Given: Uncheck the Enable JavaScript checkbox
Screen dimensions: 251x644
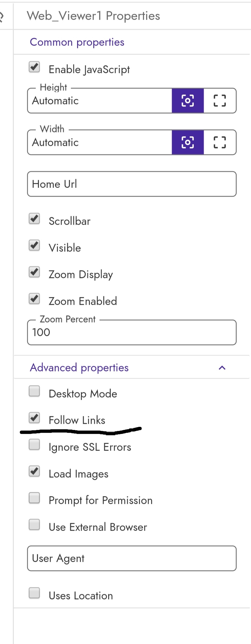Looking at the screenshot, I should click(x=34, y=67).
